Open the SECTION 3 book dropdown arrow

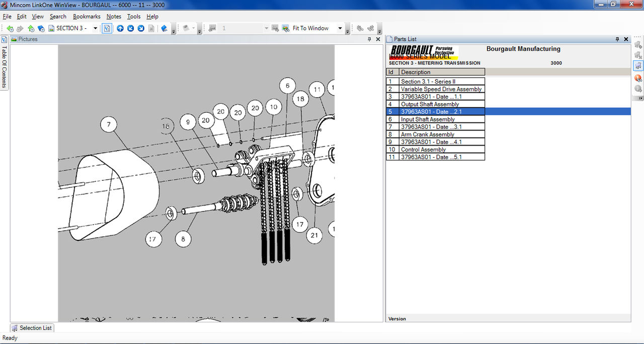96,29
